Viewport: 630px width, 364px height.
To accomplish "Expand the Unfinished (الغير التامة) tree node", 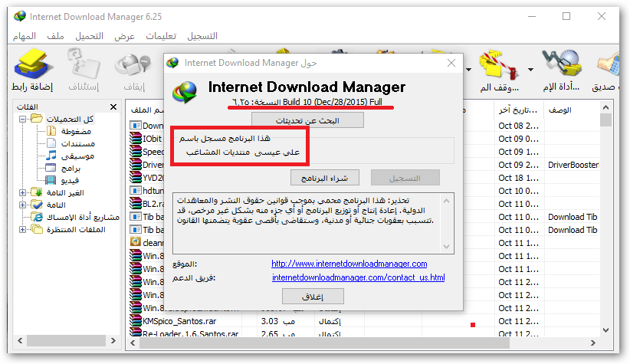I will pyautogui.click(x=23, y=192).
